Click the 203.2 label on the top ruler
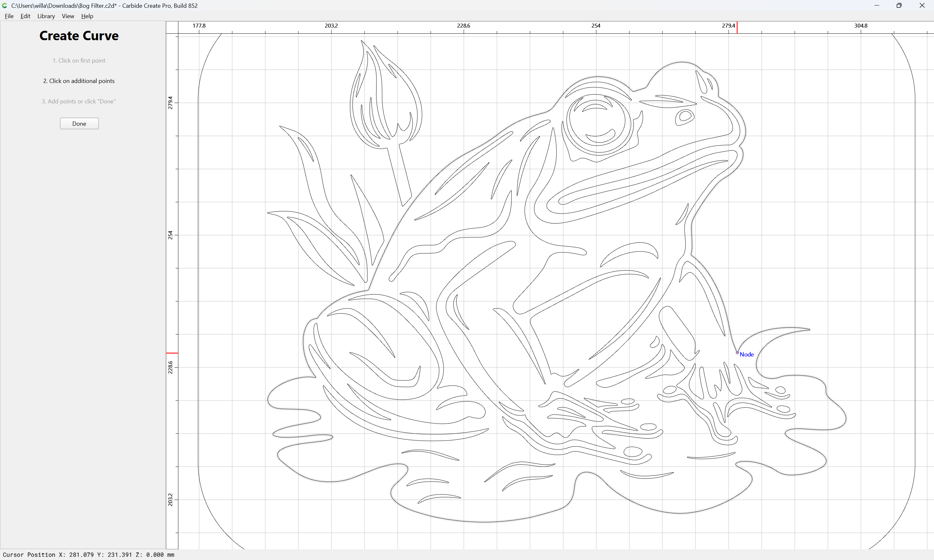Image resolution: width=934 pixels, height=560 pixels. [331, 26]
